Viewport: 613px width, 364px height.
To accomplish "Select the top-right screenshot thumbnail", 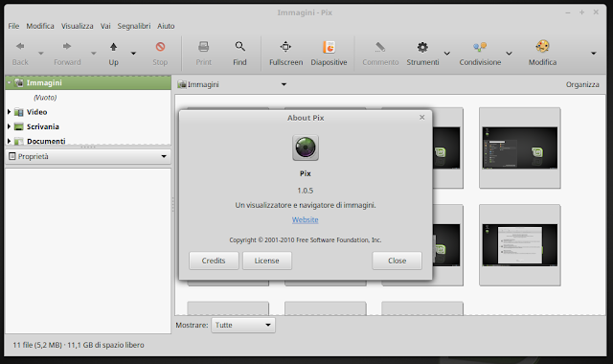I will click(519, 148).
